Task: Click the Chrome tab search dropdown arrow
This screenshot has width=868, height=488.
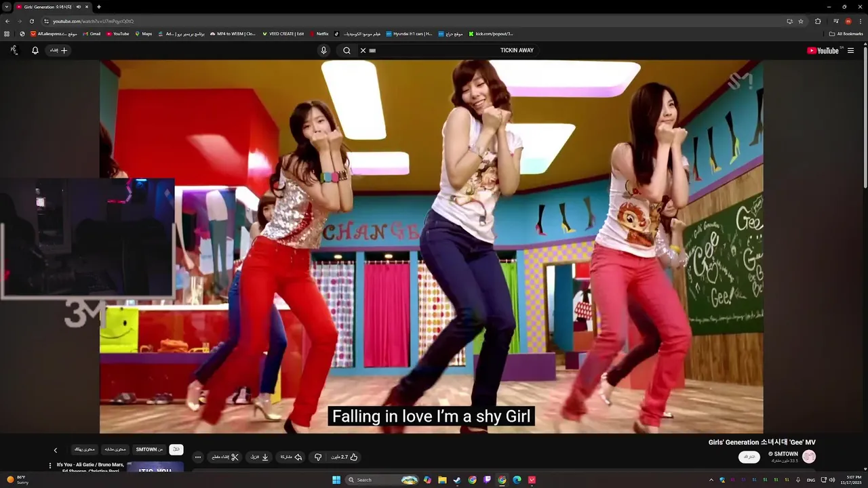Action: (x=7, y=7)
